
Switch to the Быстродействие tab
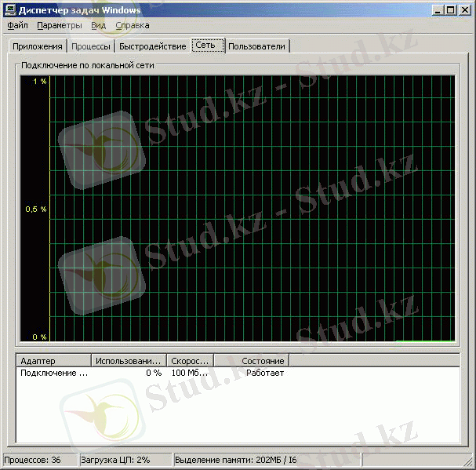(x=152, y=46)
